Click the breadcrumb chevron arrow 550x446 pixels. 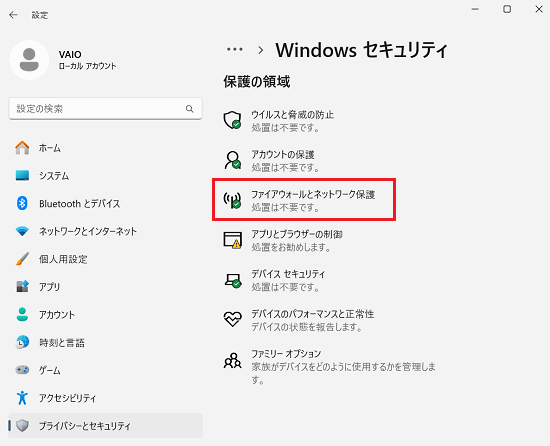pos(260,50)
